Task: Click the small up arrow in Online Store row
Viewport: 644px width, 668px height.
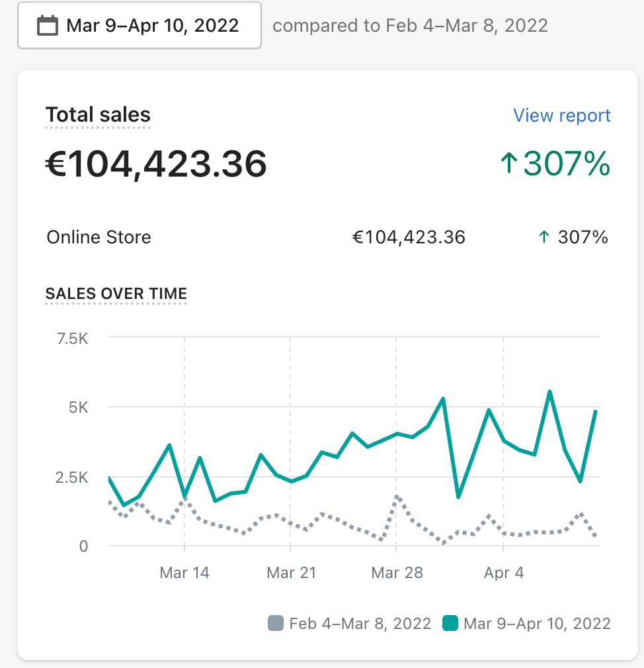Action: click(544, 237)
